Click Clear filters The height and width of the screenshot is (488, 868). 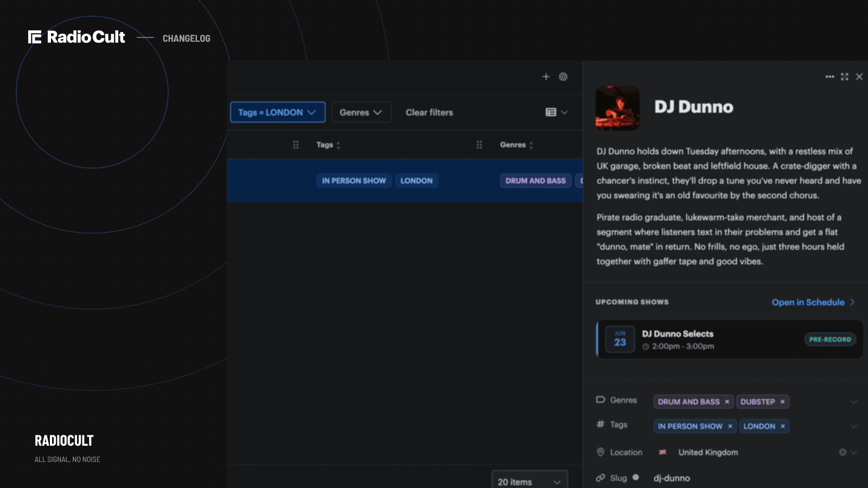(x=429, y=112)
